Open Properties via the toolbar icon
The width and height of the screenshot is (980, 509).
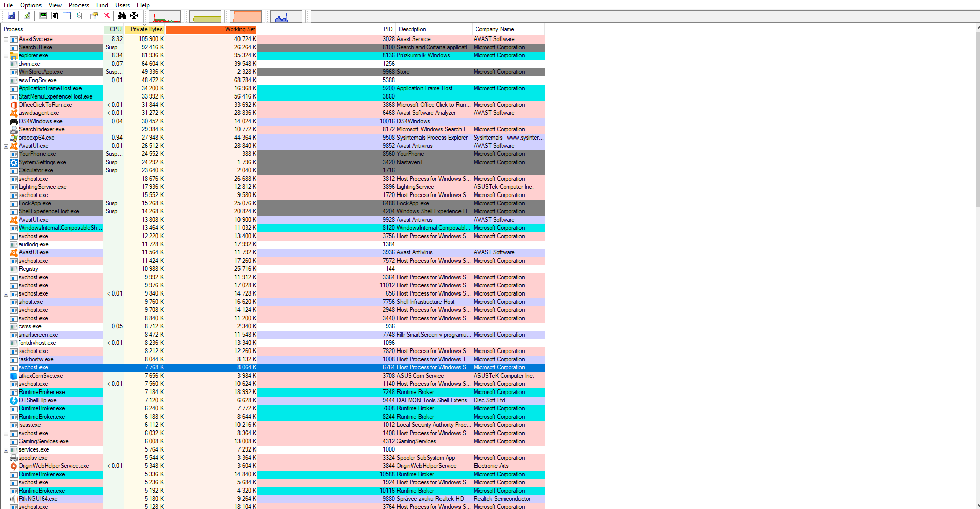[94, 16]
